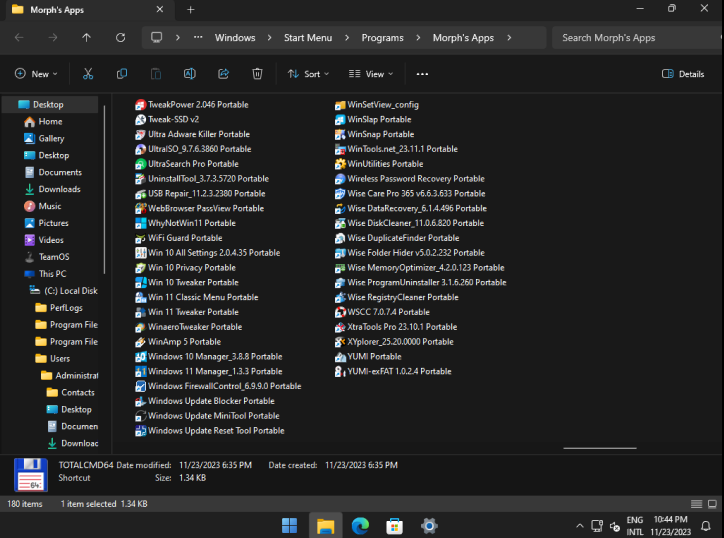This screenshot has height=538, width=724.
Task: Click the Delete trash icon
Action: (257, 74)
